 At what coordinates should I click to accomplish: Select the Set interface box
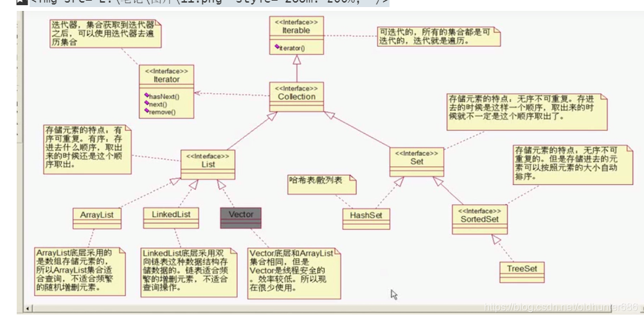pos(416,162)
